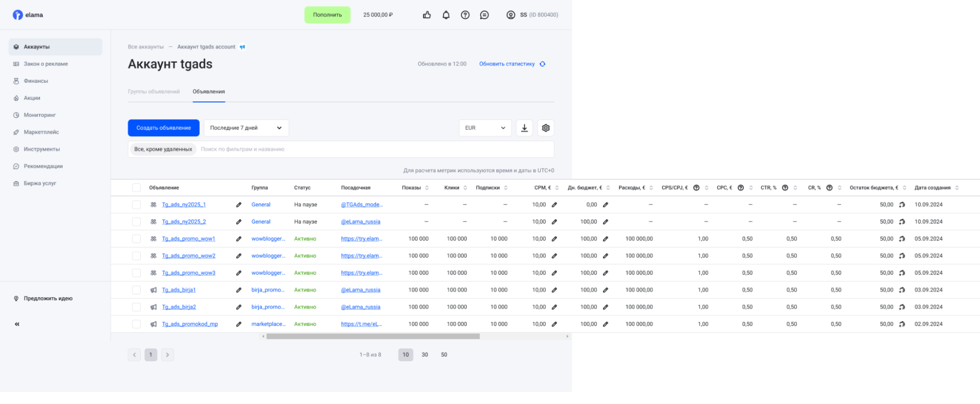Click the Создать объявление button

[163, 128]
